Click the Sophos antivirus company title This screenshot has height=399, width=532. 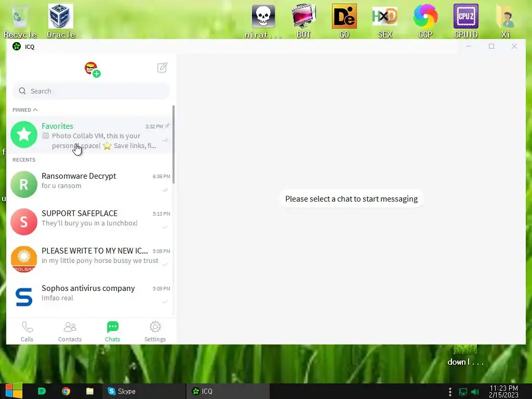[88, 288]
